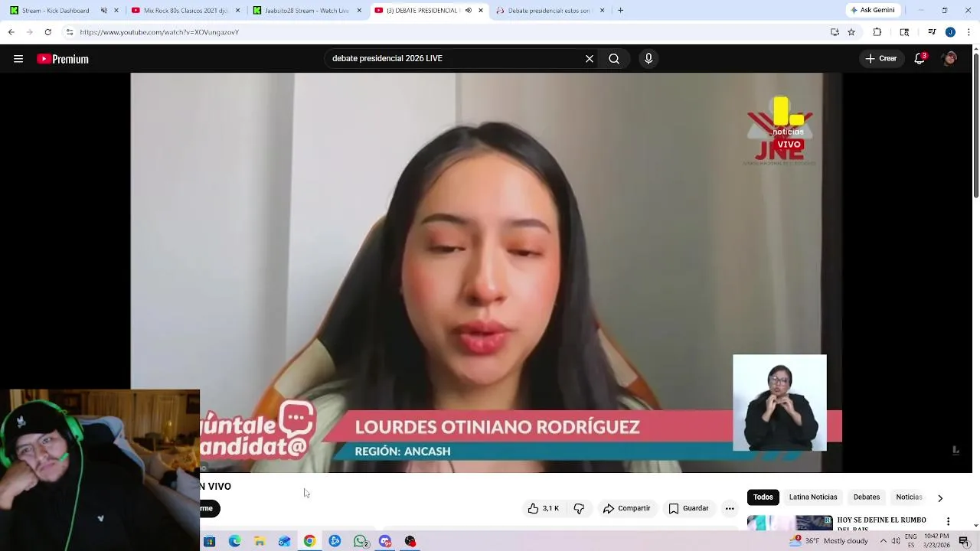Select the Todos filter chip
Image resolution: width=980 pixels, height=551 pixels.
click(763, 497)
